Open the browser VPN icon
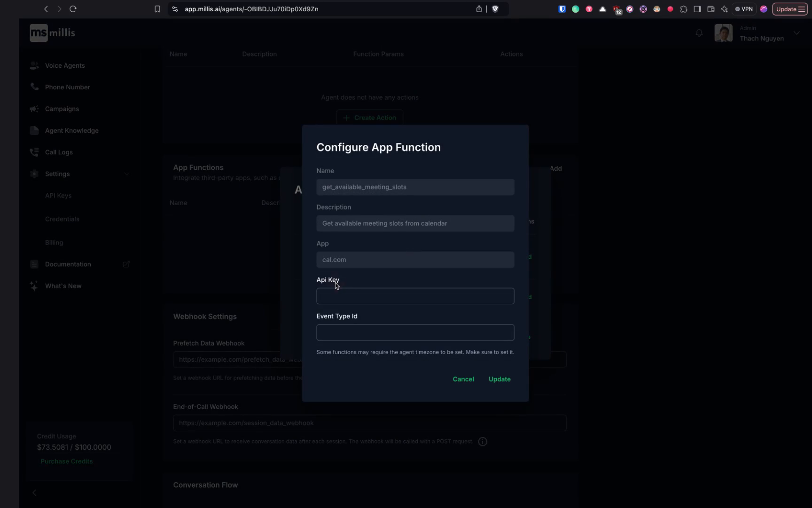Image resolution: width=812 pixels, height=508 pixels. (x=744, y=9)
